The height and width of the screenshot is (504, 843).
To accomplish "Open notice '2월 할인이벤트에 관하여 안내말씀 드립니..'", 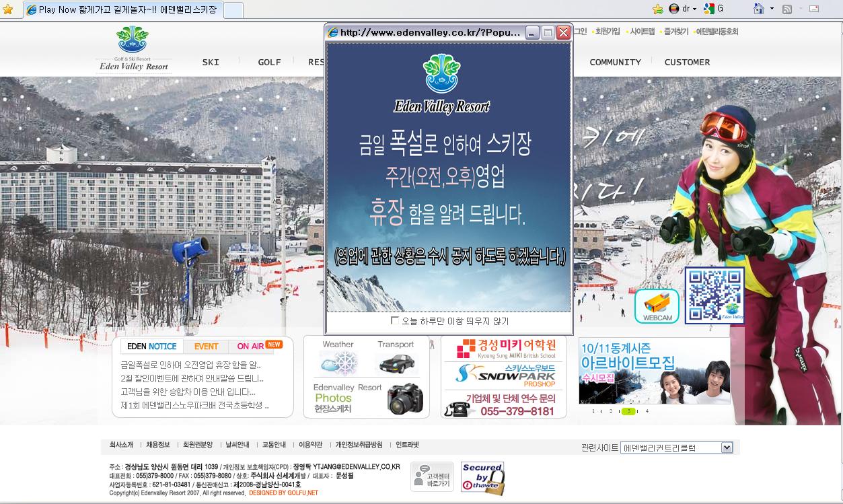I will point(192,378).
